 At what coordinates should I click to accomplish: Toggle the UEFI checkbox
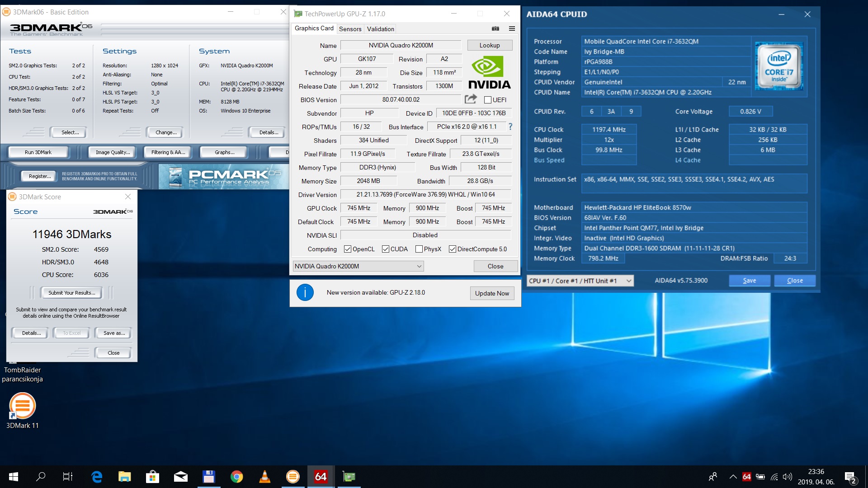pos(488,100)
